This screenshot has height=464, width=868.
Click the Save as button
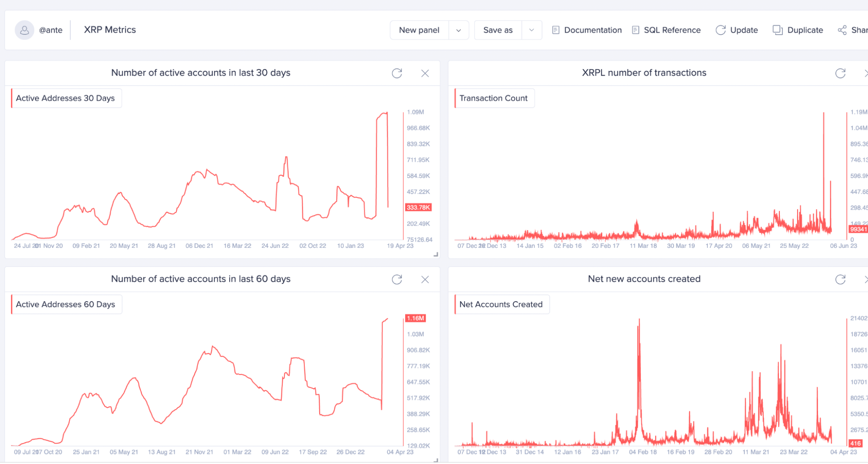pos(498,30)
